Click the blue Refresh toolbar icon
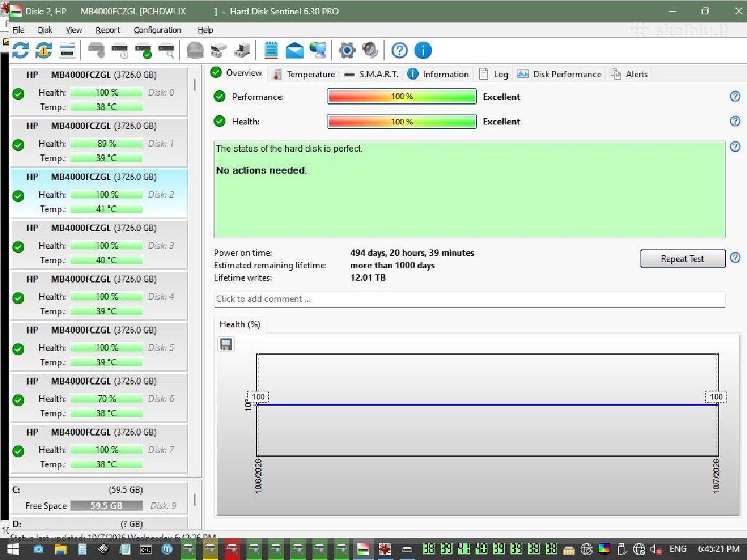 [20, 50]
